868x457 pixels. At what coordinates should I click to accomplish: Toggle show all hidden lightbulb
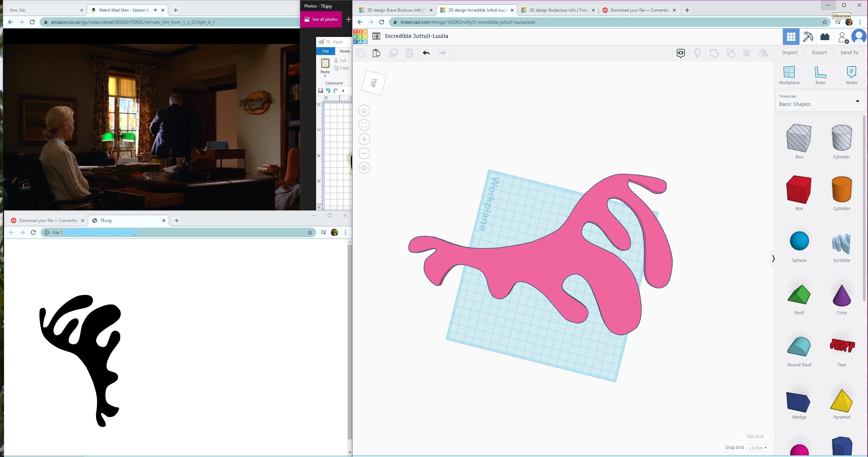click(697, 53)
